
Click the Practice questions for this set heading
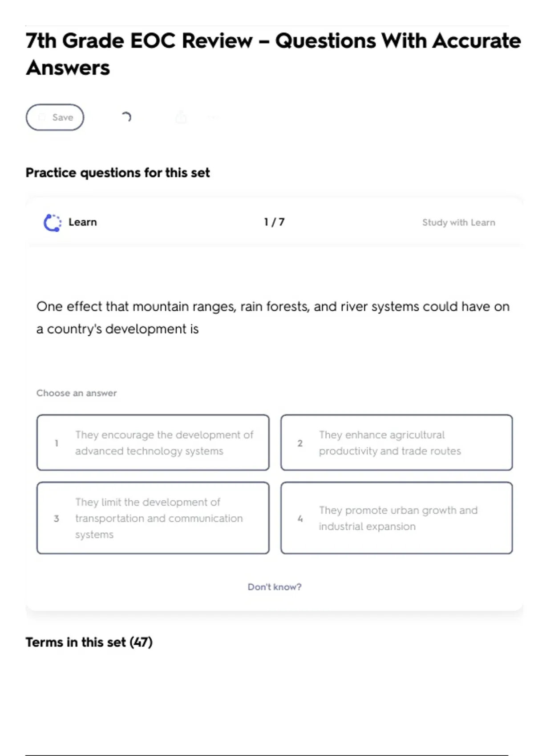point(117,173)
